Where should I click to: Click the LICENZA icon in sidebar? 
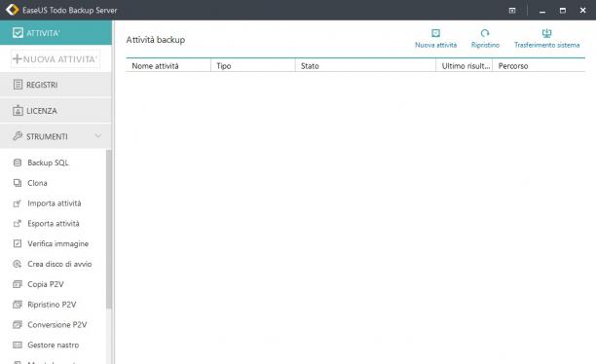[18, 111]
